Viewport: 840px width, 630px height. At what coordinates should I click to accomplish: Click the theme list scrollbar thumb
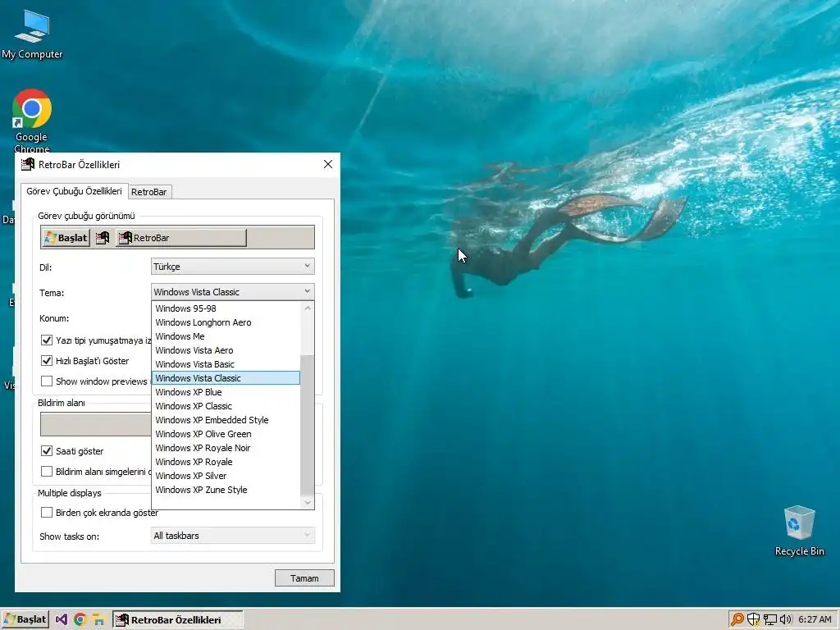coord(308,426)
